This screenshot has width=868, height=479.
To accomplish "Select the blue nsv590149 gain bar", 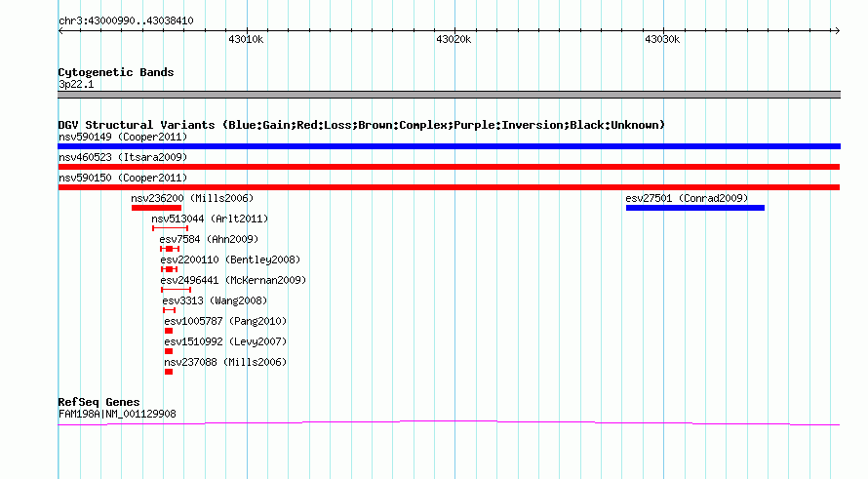I will point(449,146).
